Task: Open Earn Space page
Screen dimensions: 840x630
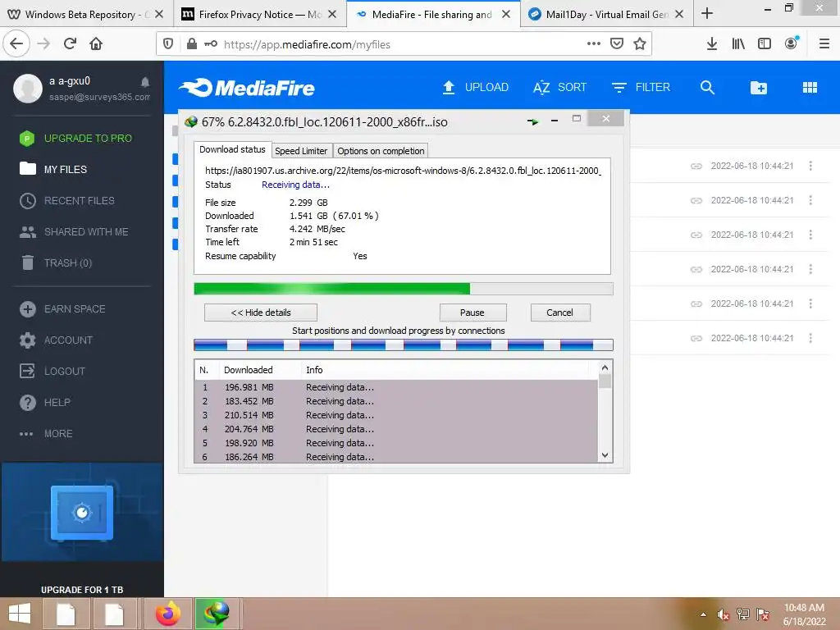Action: click(75, 308)
